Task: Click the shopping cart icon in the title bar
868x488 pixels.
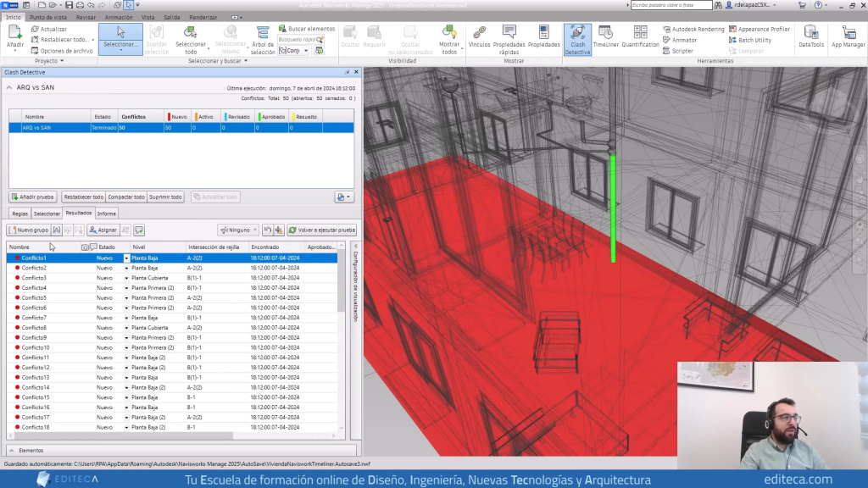Action: pos(802,5)
